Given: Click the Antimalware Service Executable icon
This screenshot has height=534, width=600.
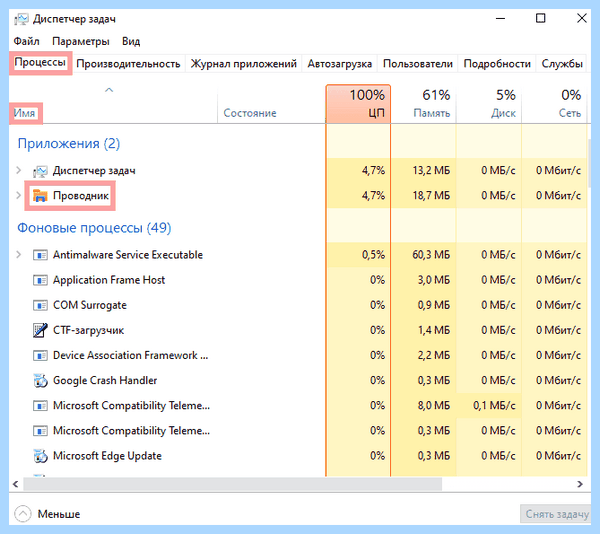Looking at the screenshot, I should 40,255.
